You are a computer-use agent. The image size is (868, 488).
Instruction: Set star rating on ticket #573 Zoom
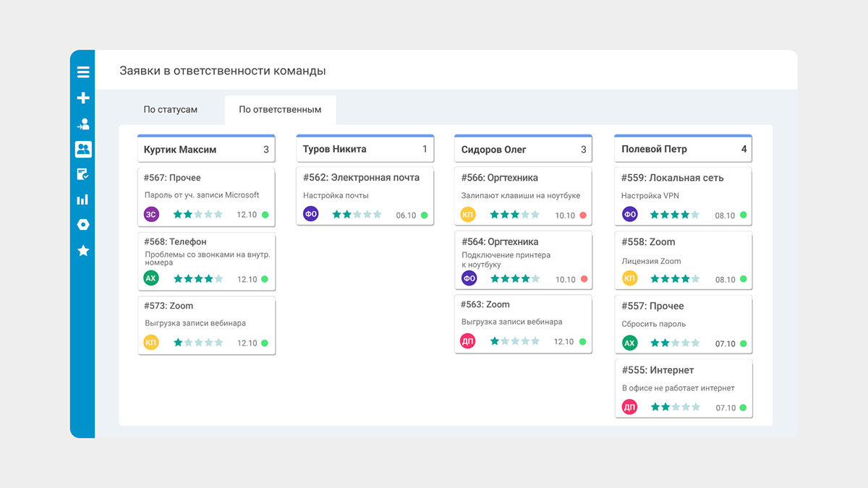point(198,343)
